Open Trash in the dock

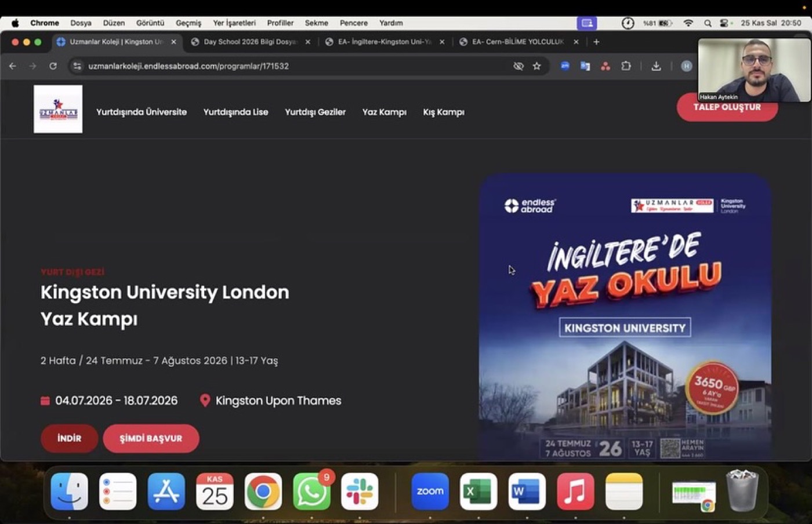click(742, 492)
